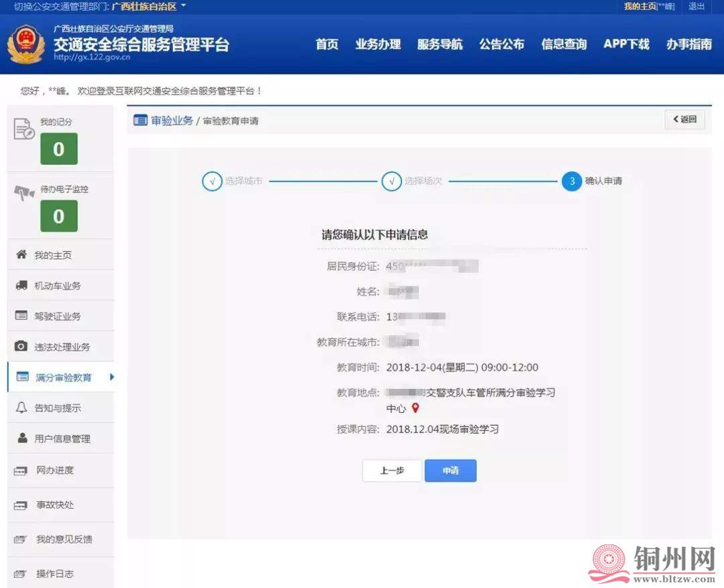Open the 广西壮族自治区 department dropdown
Viewport: 724px width, 588px height.
click(149, 7)
